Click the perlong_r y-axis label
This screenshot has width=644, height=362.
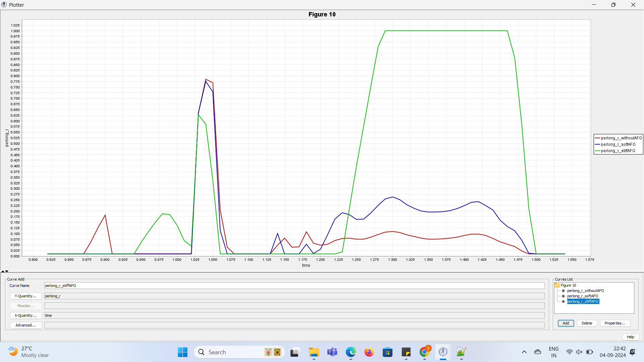click(x=7, y=138)
